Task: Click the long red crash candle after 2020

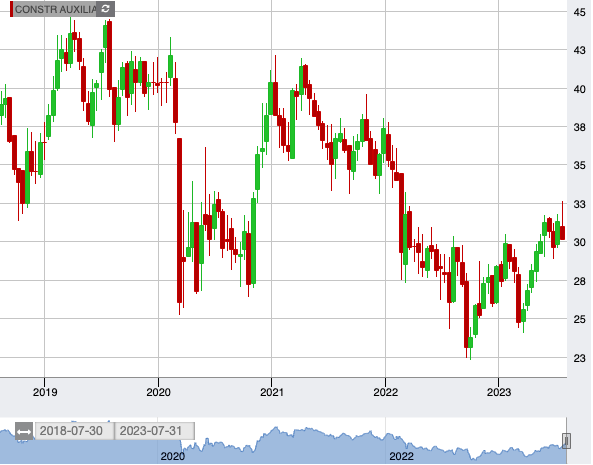Action: 180,220
